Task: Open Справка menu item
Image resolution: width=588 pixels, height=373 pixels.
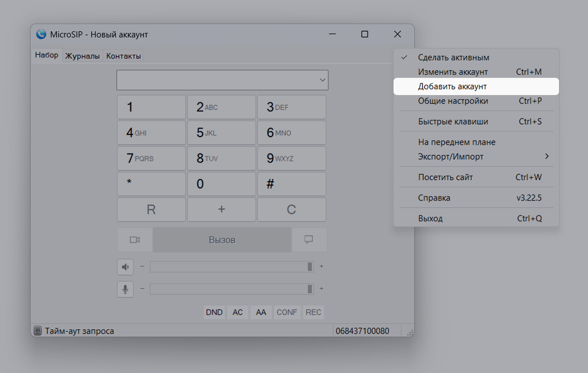Action: (476, 198)
